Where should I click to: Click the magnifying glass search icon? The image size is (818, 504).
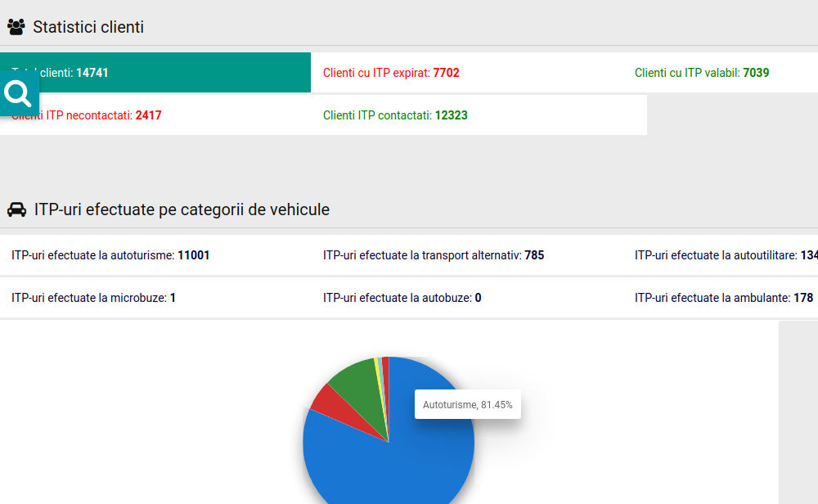[x=18, y=94]
